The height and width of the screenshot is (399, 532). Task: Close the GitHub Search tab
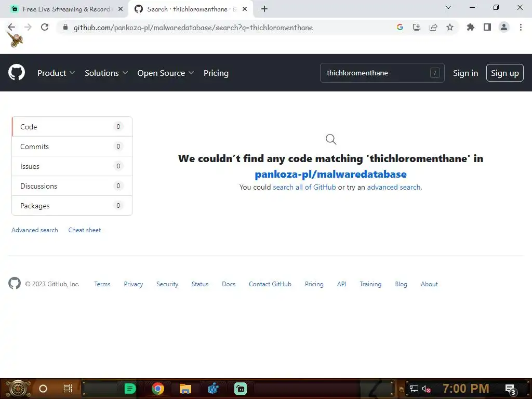245,9
